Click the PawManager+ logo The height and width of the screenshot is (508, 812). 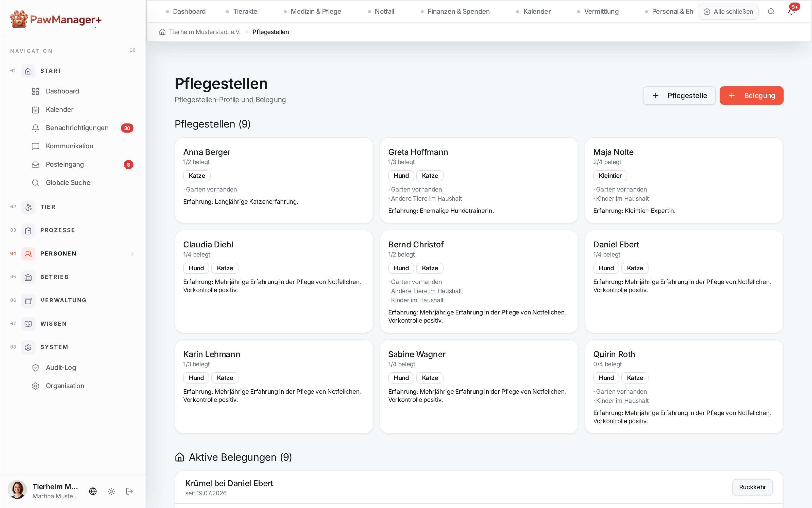point(56,19)
